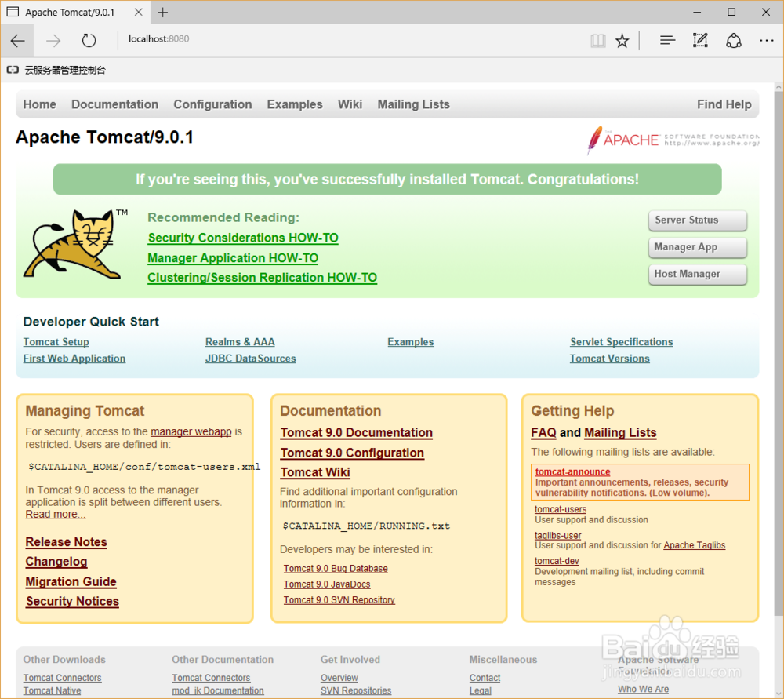Screen dimensions: 784x699
Task: Open the Apache Taglibs link
Action: pyautogui.click(x=694, y=545)
